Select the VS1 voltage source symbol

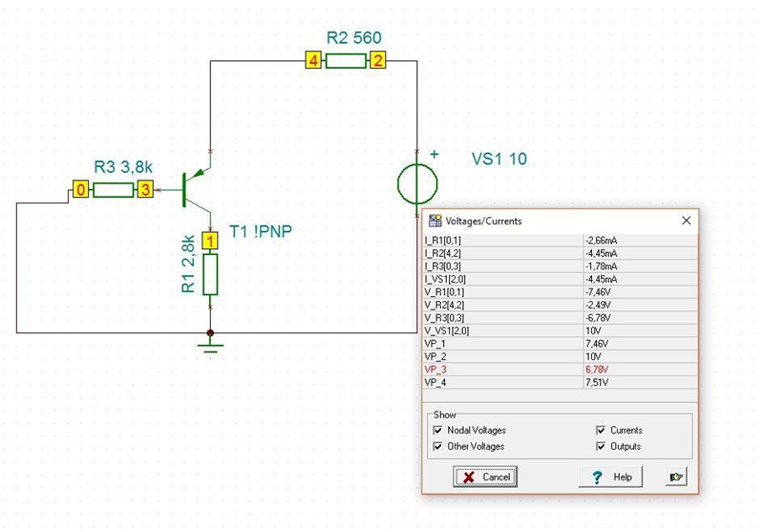click(x=417, y=182)
